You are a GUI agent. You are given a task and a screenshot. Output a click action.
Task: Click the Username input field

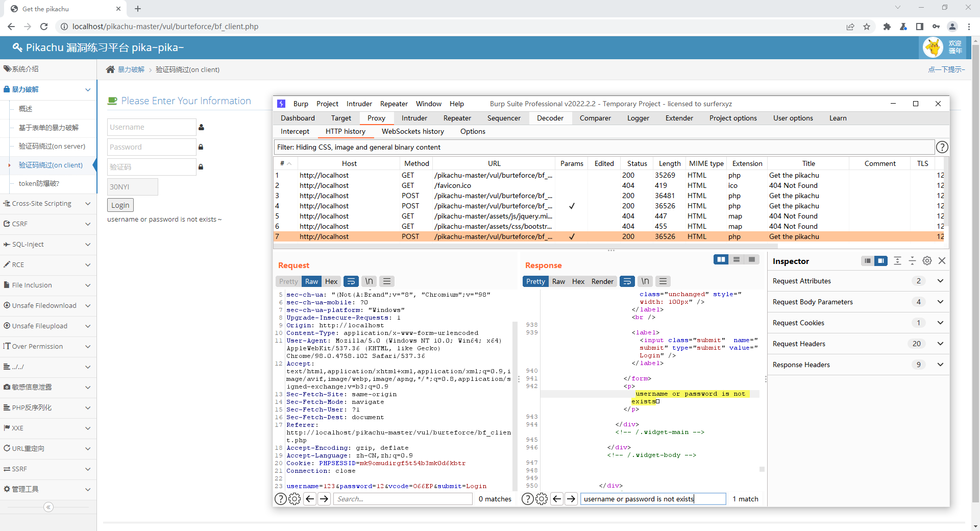point(152,127)
